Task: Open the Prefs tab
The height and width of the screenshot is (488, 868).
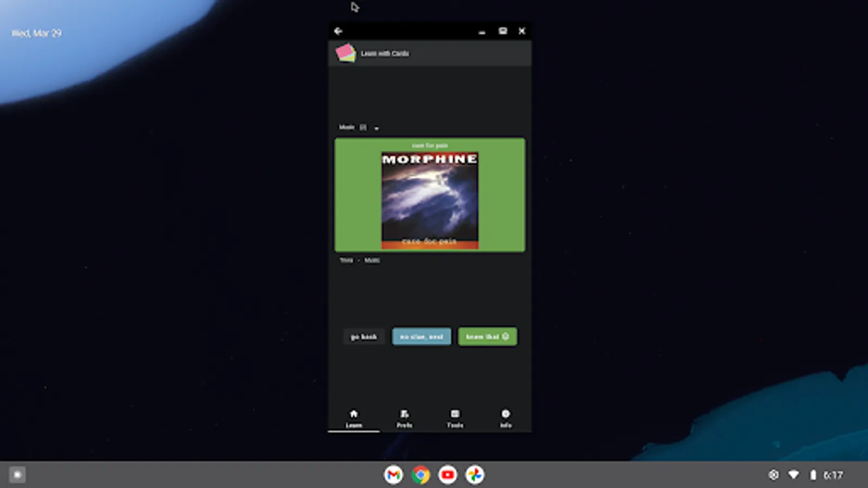Action: [404, 419]
